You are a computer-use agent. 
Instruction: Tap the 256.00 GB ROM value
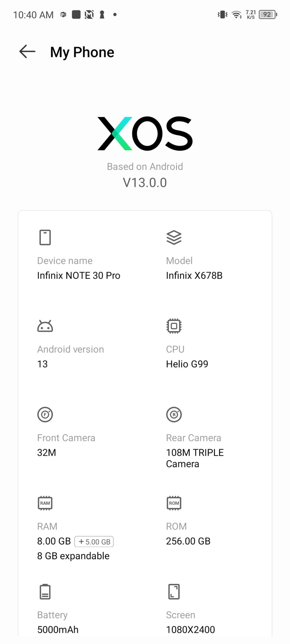188,541
